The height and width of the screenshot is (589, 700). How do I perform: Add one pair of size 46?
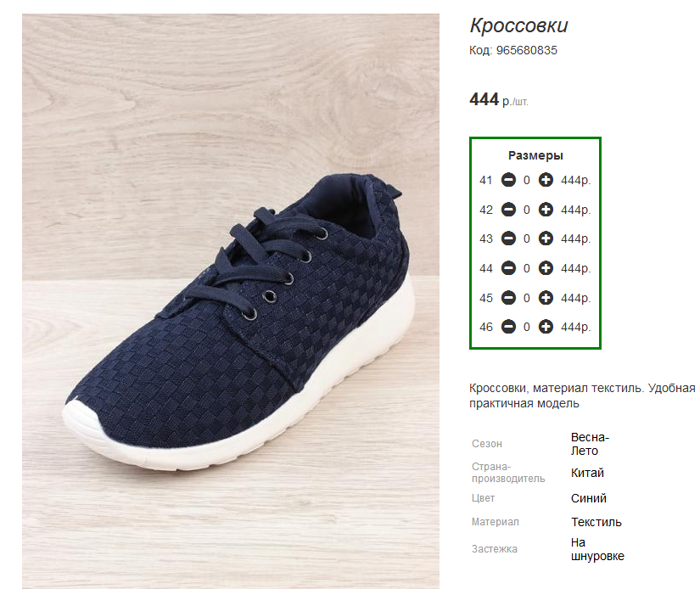tap(546, 327)
